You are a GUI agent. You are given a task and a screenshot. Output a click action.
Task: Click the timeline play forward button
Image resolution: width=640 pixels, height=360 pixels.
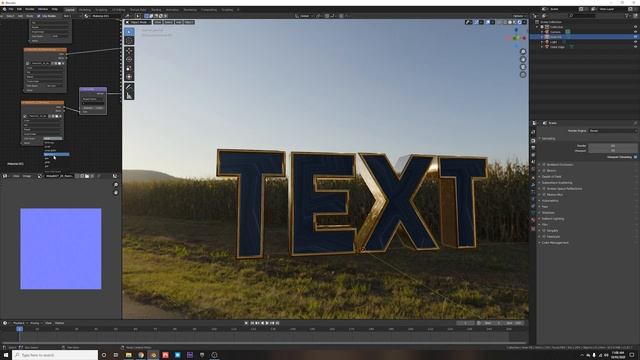[267, 323]
